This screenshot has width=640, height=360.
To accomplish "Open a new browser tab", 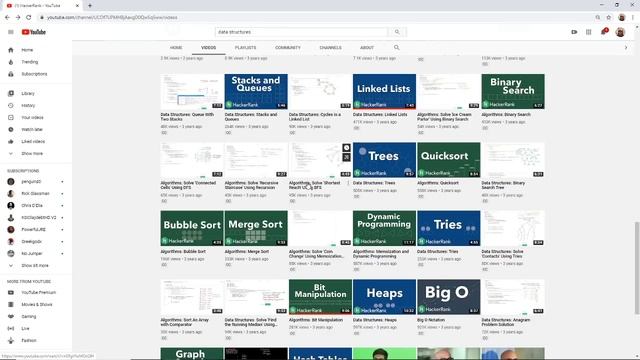I will point(90,5).
